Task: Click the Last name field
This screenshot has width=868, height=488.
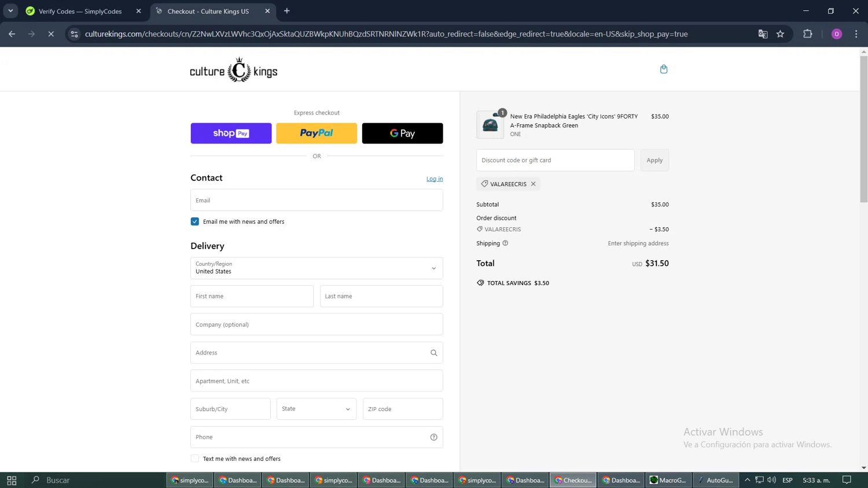Action: click(x=381, y=296)
